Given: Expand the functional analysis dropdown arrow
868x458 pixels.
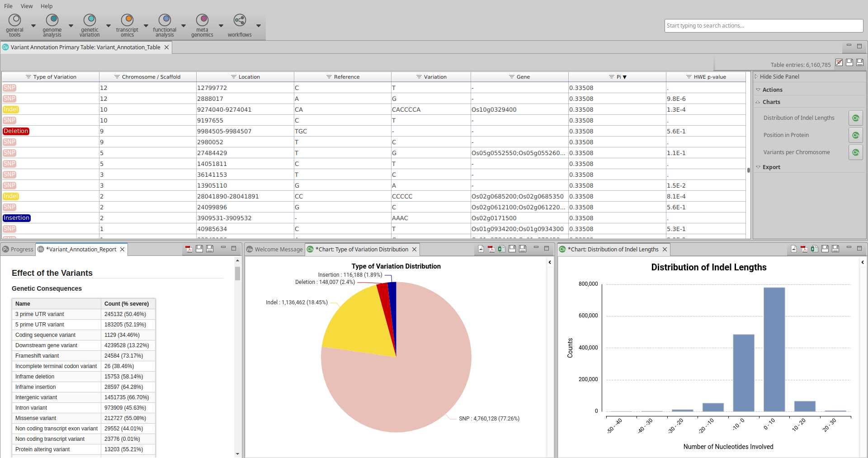Looking at the screenshot, I should (x=184, y=26).
